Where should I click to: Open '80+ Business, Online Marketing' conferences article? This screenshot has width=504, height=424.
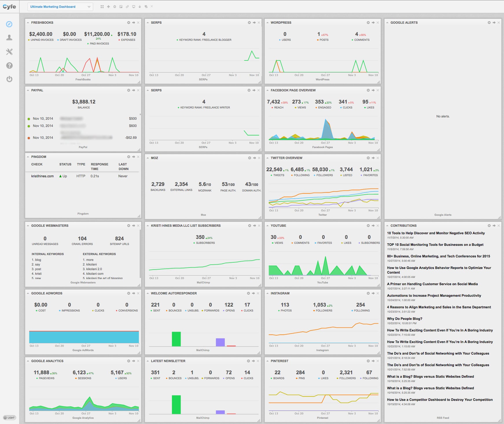(x=438, y=256)
